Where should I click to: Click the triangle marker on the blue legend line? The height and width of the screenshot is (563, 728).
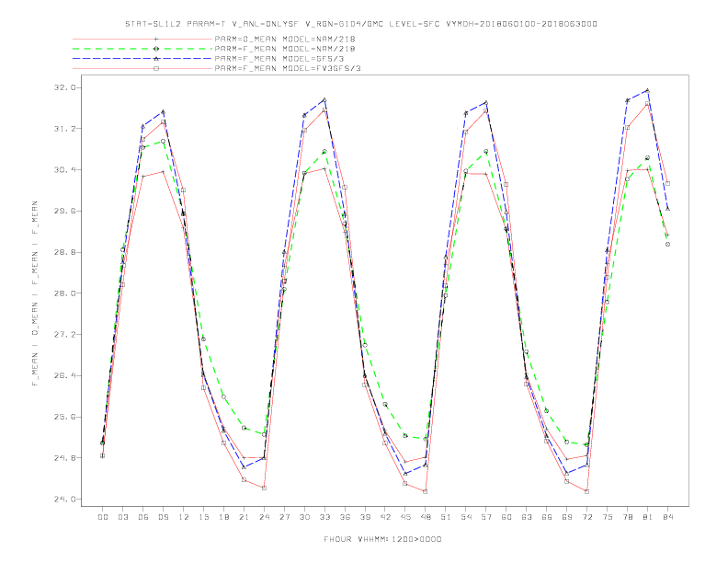coord(156,59)
